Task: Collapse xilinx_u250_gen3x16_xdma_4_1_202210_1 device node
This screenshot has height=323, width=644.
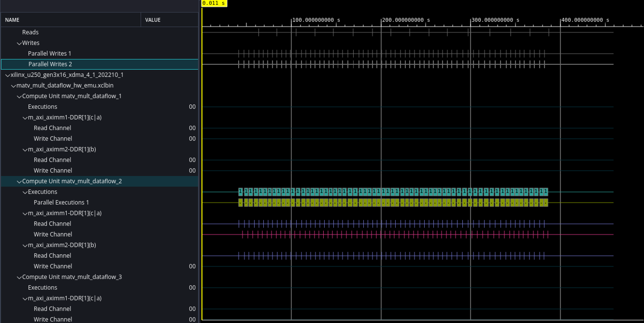Action: [x=7, y=75]
